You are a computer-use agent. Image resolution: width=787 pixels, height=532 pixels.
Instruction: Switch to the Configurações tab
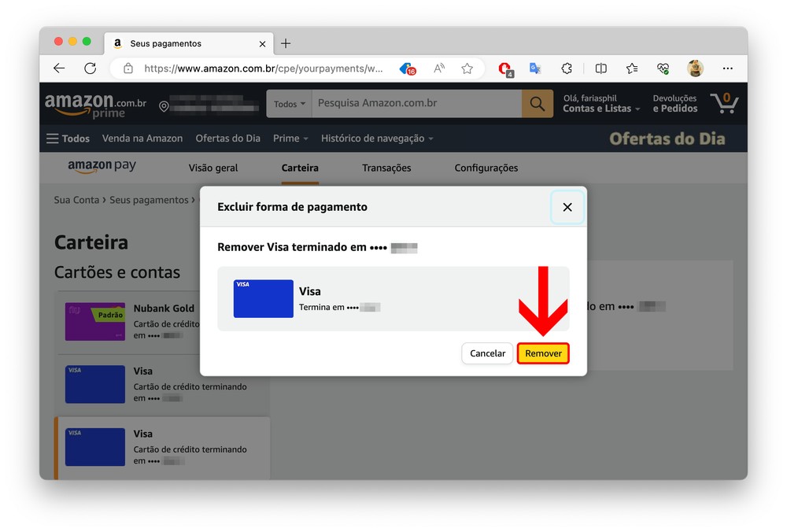486,168
